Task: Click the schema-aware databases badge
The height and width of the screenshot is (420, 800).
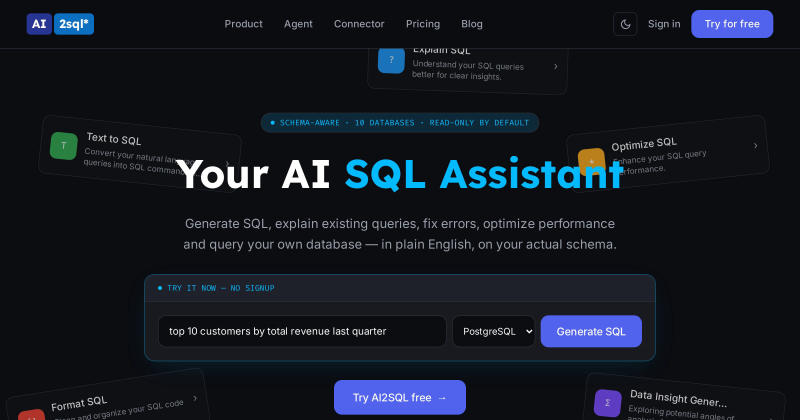Action: (x=399, y=123)
